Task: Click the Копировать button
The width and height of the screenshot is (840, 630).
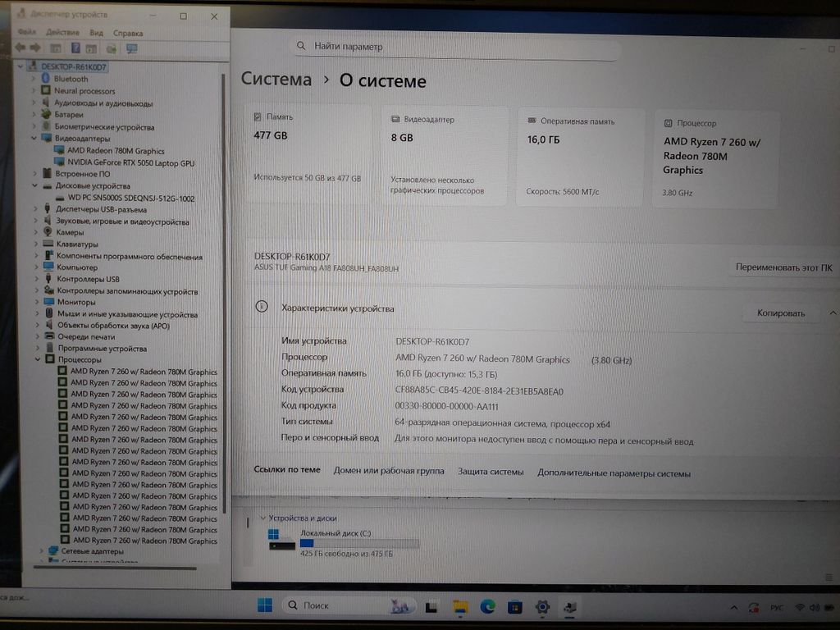Action: click(x=780, y=313)
